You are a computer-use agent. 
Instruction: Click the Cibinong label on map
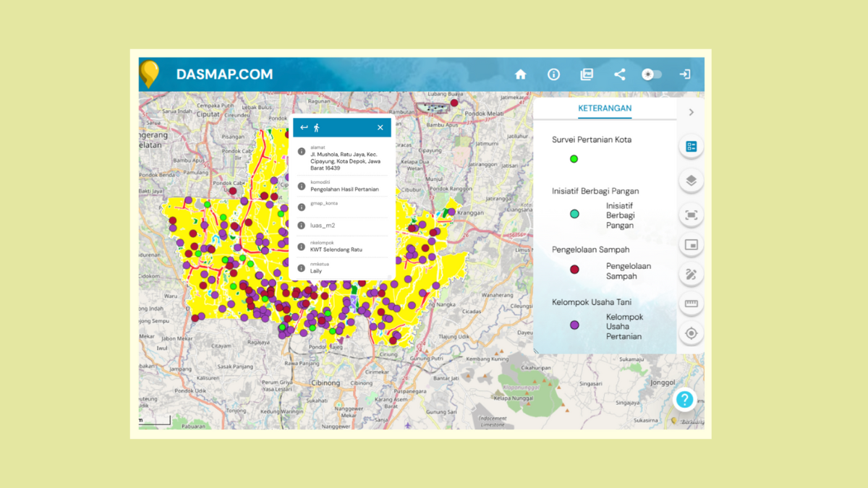tap(325, 382)
